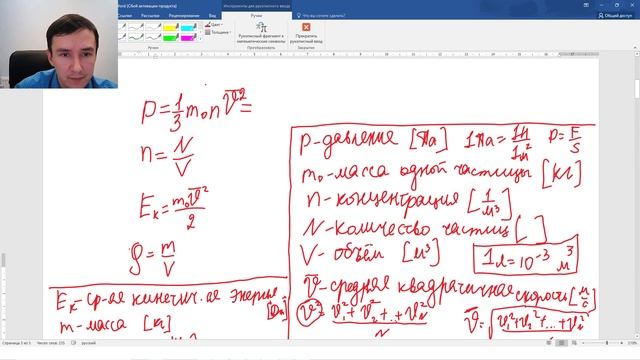Switch to Read Mode view icon
The width and height of the screenshot is (640, 360).
(x=549, y=343)
